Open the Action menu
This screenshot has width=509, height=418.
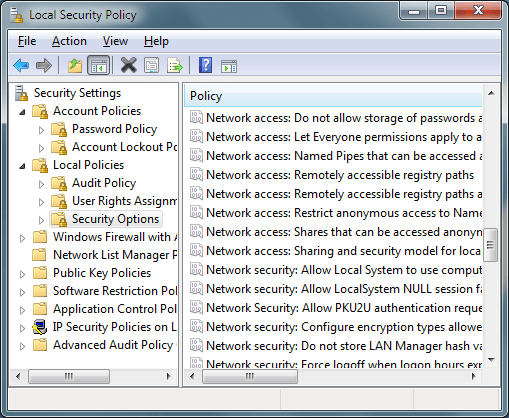(69, 41)
